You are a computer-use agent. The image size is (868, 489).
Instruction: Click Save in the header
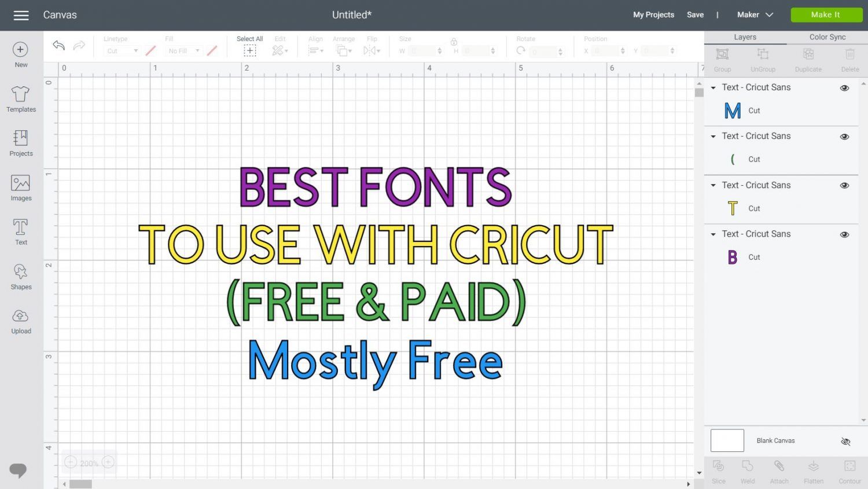[695, 15]
